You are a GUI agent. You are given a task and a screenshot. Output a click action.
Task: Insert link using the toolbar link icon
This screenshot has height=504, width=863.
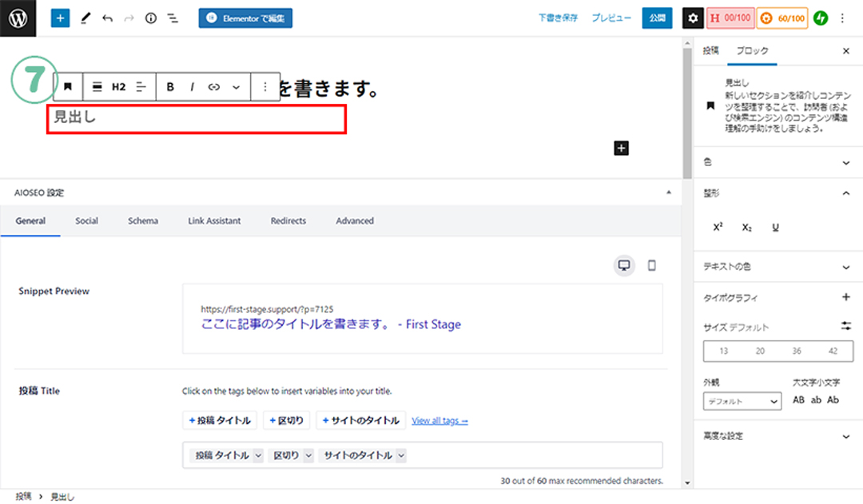click(x=213, y=86)
